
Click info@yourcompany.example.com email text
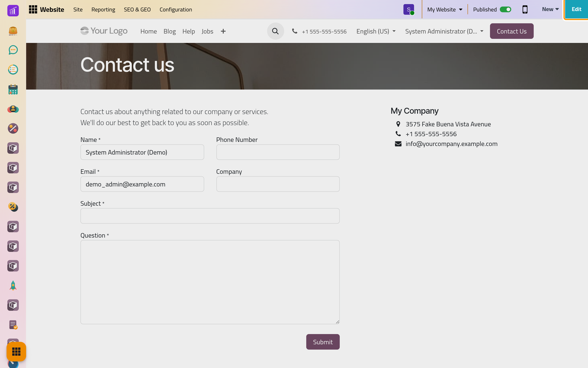click(x=451, y=144)
